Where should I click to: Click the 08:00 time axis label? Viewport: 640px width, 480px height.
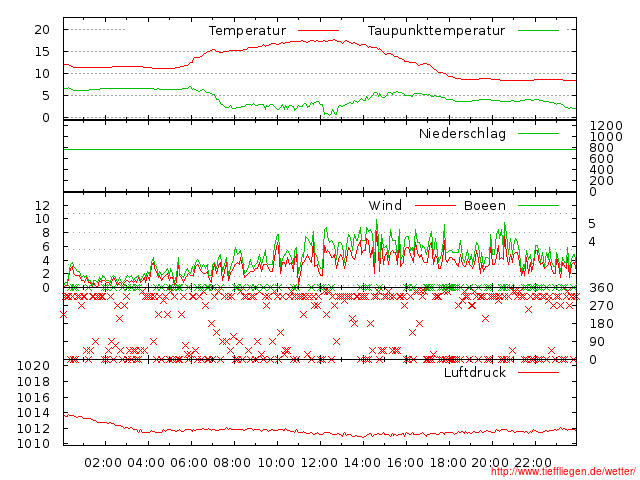[x=232, y=463]
